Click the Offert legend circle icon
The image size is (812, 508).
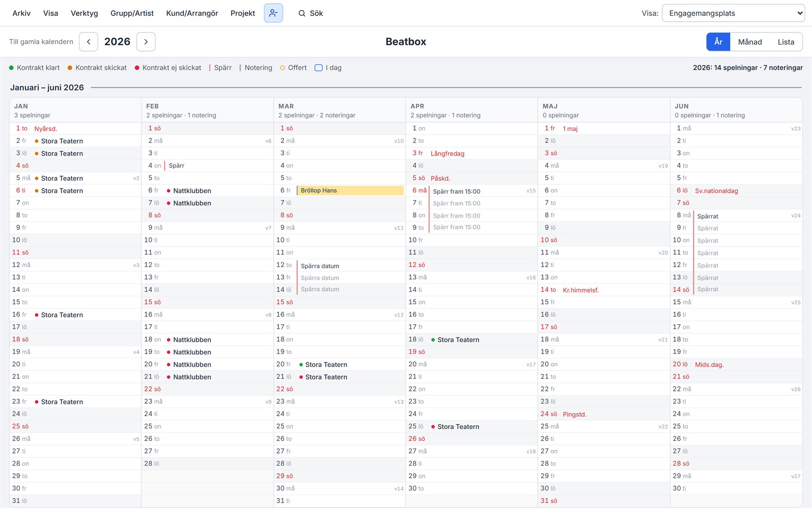(282, 68)
